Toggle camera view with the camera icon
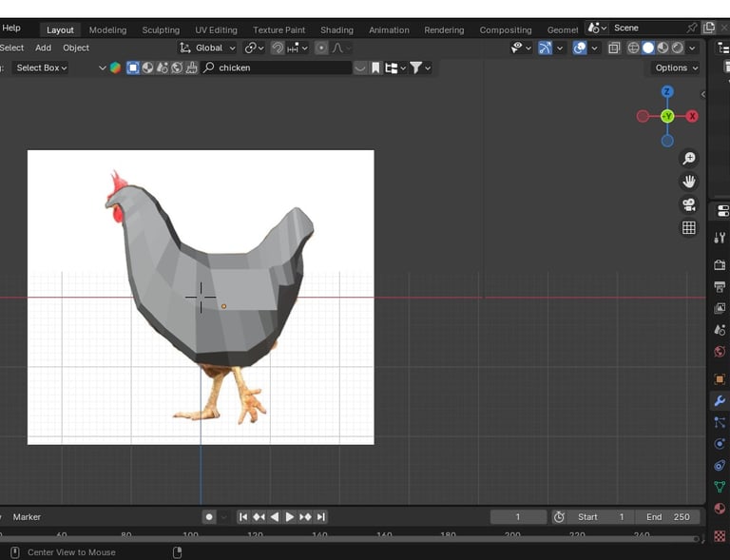Image resolution: width=730 pixels, height=560 pixels. (689, 204)
